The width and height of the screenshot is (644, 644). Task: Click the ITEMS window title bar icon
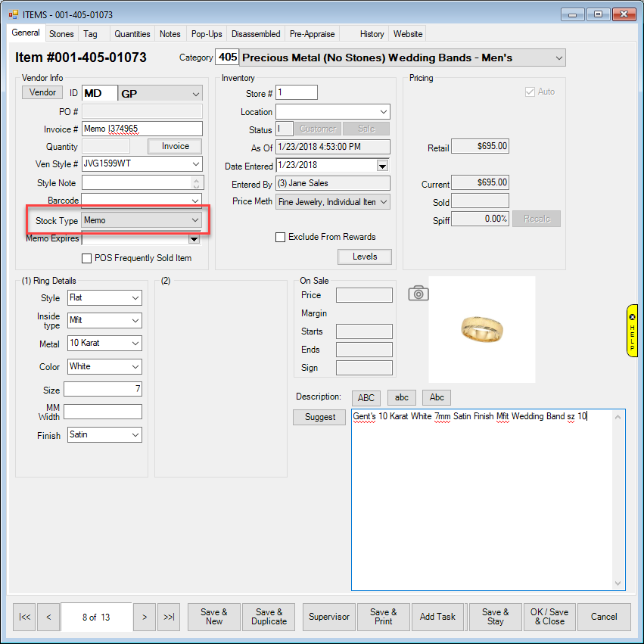(x=13, y=14)
